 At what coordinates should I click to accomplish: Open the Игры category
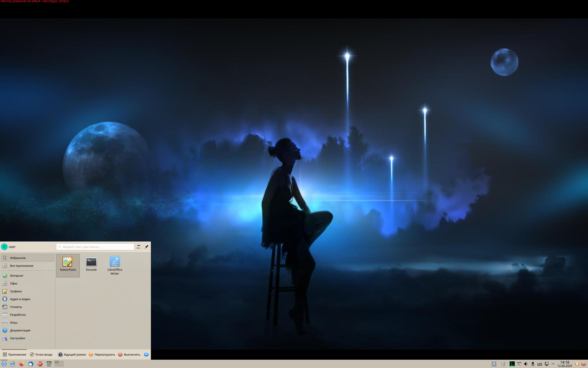point(28,322)
